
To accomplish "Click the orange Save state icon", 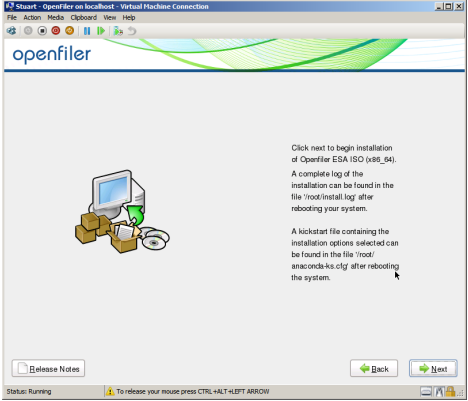I will 69,31.
